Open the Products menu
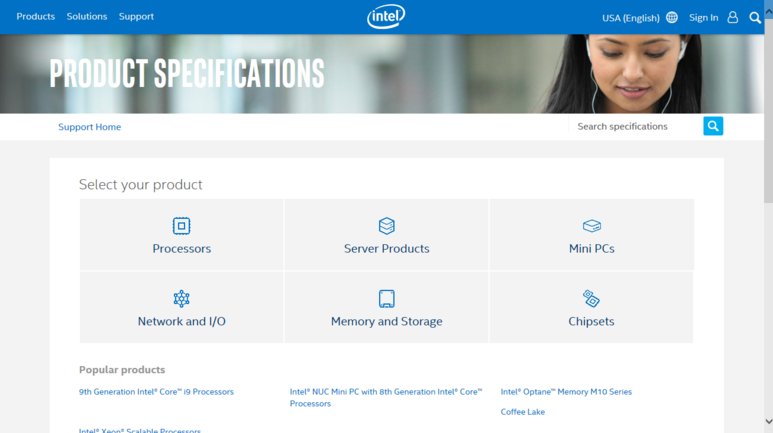 coord(35,16)
